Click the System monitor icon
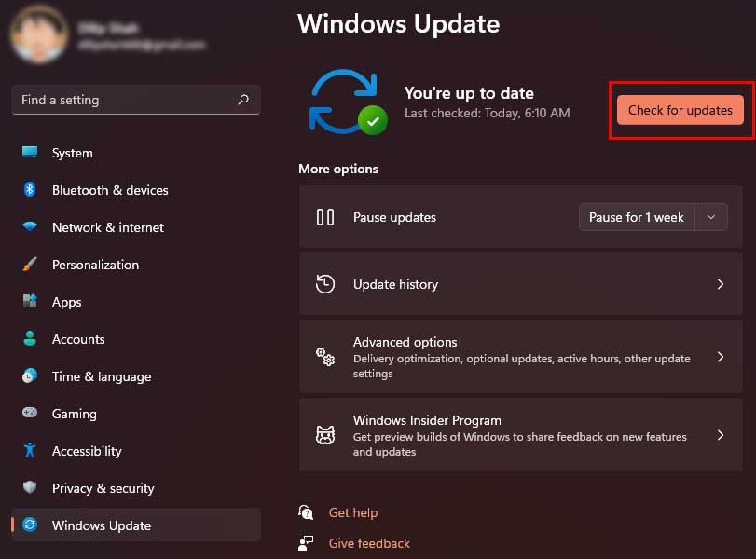This screenshot has width=756, height=559. [x=30, y=152]
